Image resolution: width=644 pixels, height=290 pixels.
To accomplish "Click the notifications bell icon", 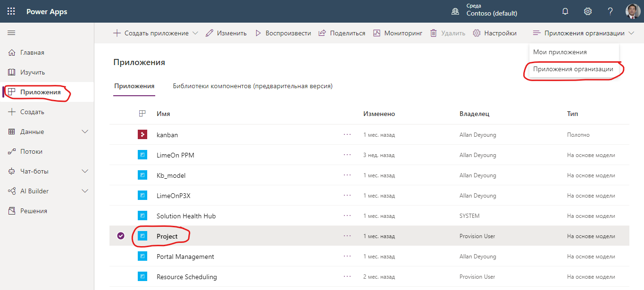I will coord(565,12).
